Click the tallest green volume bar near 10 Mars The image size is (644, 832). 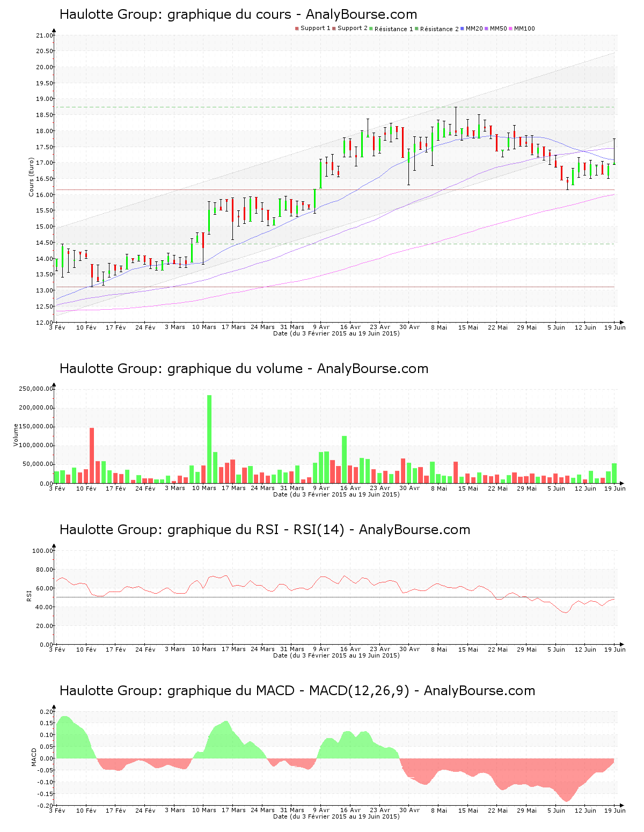click(209, 439)
